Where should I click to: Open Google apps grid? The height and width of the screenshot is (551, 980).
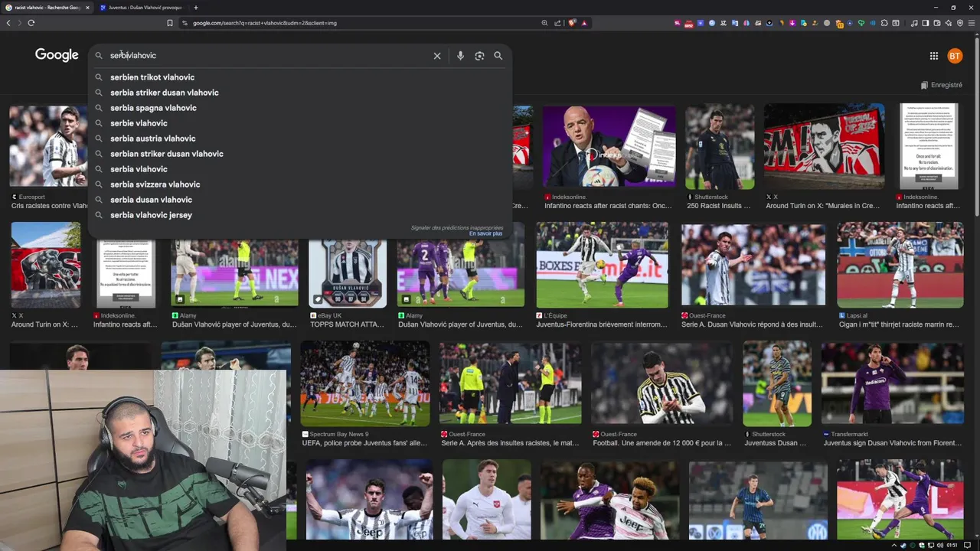pos(934,56)
